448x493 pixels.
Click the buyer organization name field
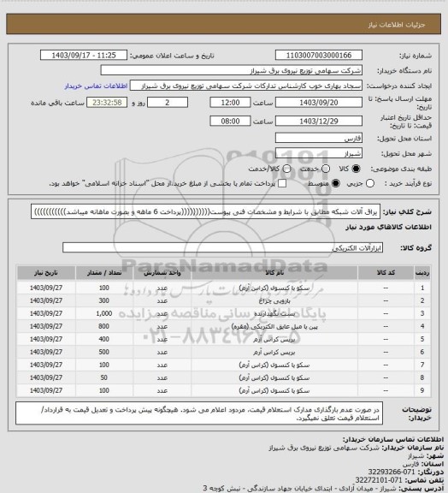231,70
